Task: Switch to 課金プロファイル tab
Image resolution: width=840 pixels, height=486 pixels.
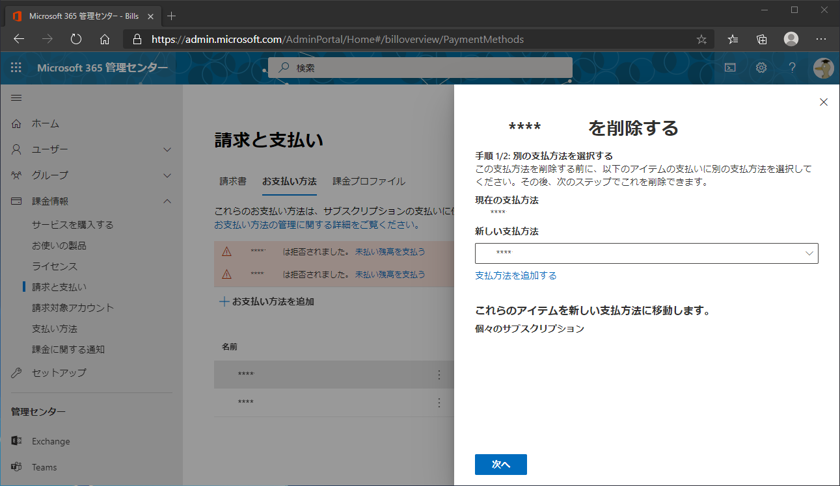Action: tap(369, 181)
